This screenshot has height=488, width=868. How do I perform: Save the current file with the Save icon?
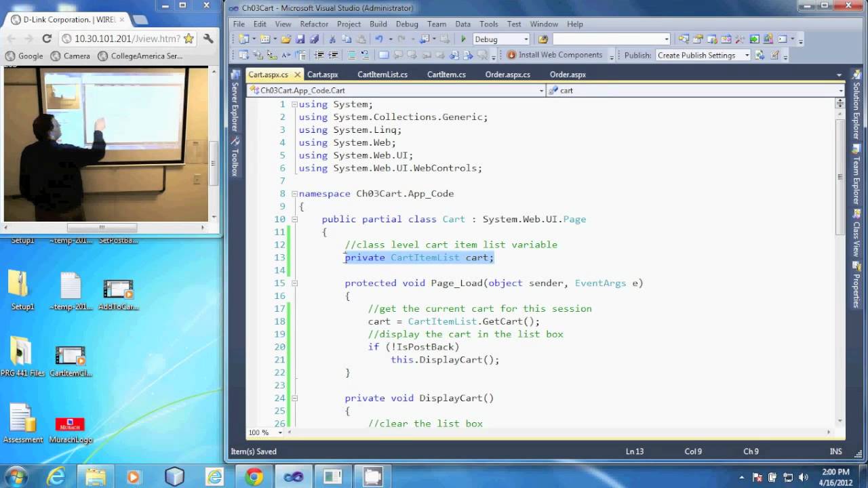[300, 39]
